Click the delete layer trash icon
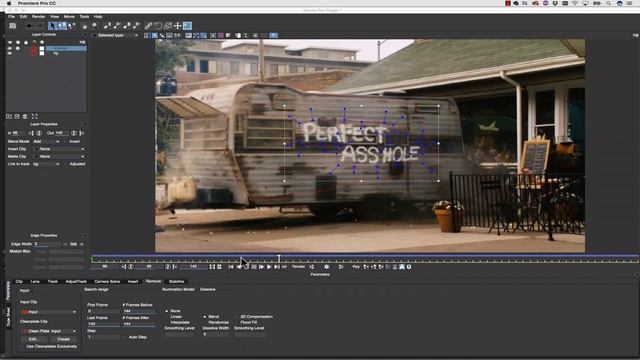The height and width of the screenshot is (360, 640). (x=25, y=117)
